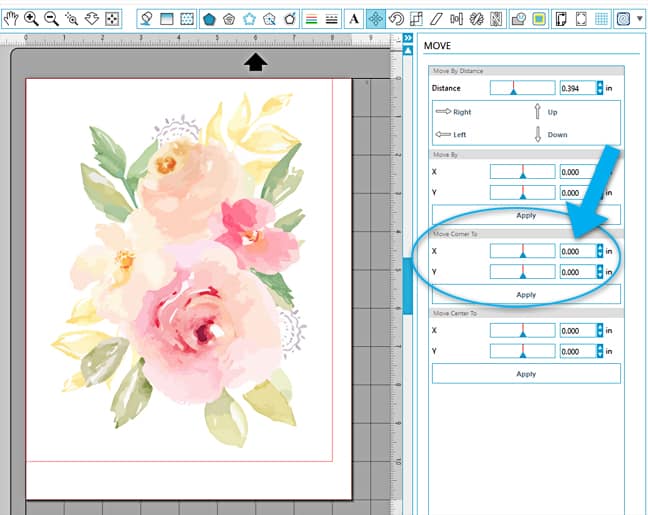This screenshot has width=648, height=515.
Task: Click Move Center To Y stepper arrows
Action: 600,351
